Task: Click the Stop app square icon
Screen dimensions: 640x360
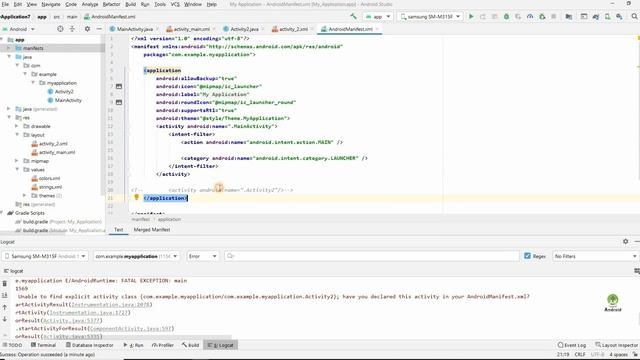Action: click(x=554, y=16)
